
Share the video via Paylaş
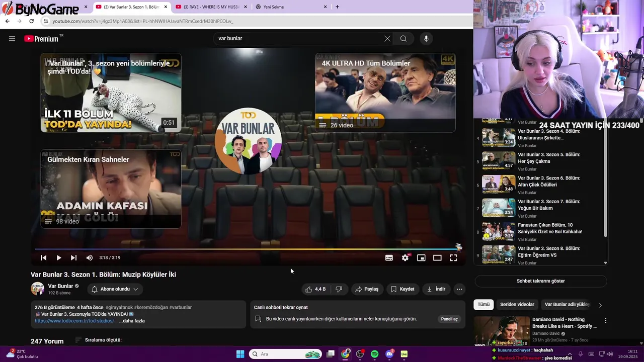pyautogui.click(x=367, y=289)
